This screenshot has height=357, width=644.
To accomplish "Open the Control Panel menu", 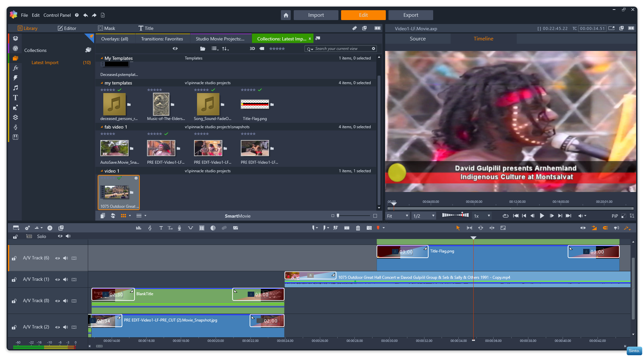I will click(57, 15).
